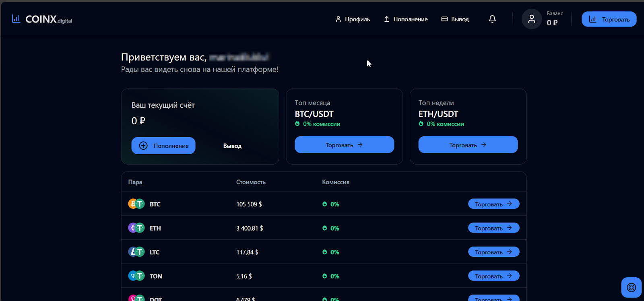This screenshot has width=644, height=301.
Task: Click the Комиссия column header
Action: 336,182
